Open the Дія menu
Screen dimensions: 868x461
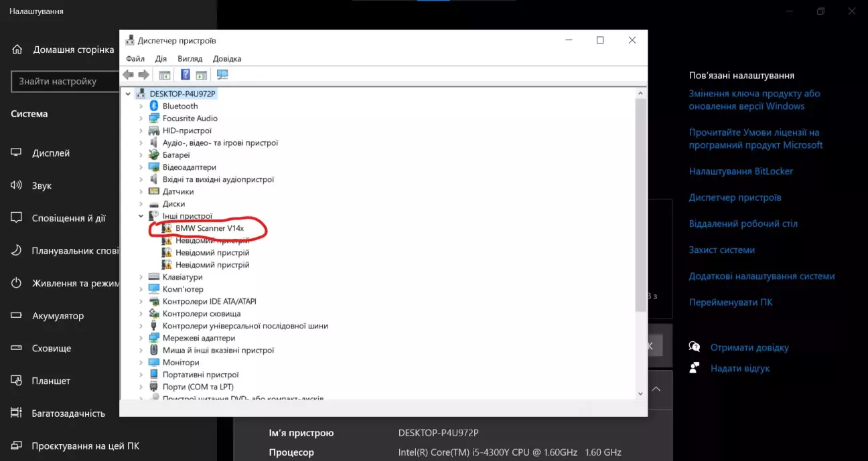pos(161,59)
